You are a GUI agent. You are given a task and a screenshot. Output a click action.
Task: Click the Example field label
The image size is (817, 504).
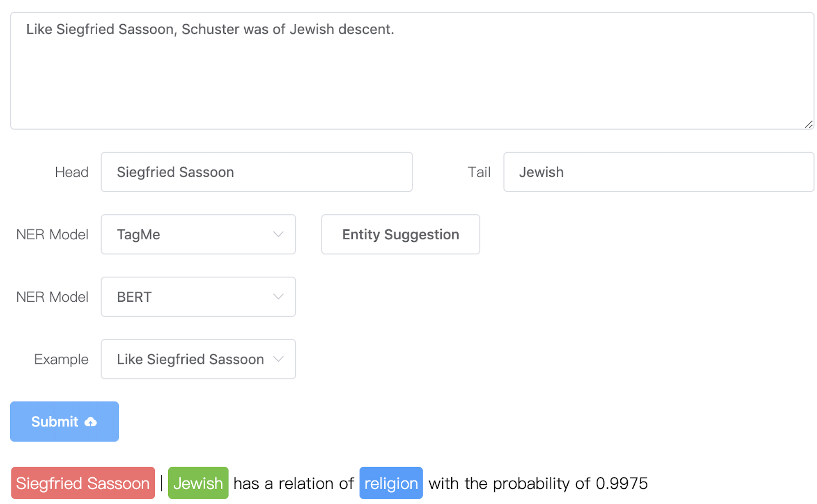click(x=61, y=359)
